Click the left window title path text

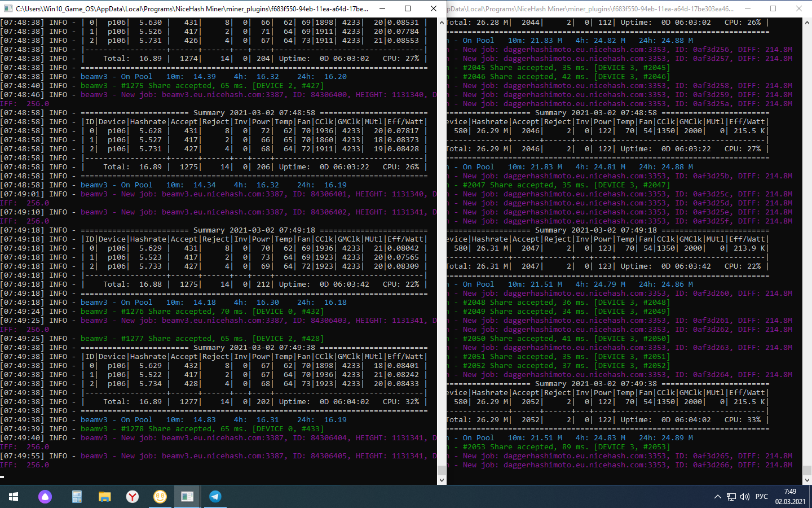192,8
